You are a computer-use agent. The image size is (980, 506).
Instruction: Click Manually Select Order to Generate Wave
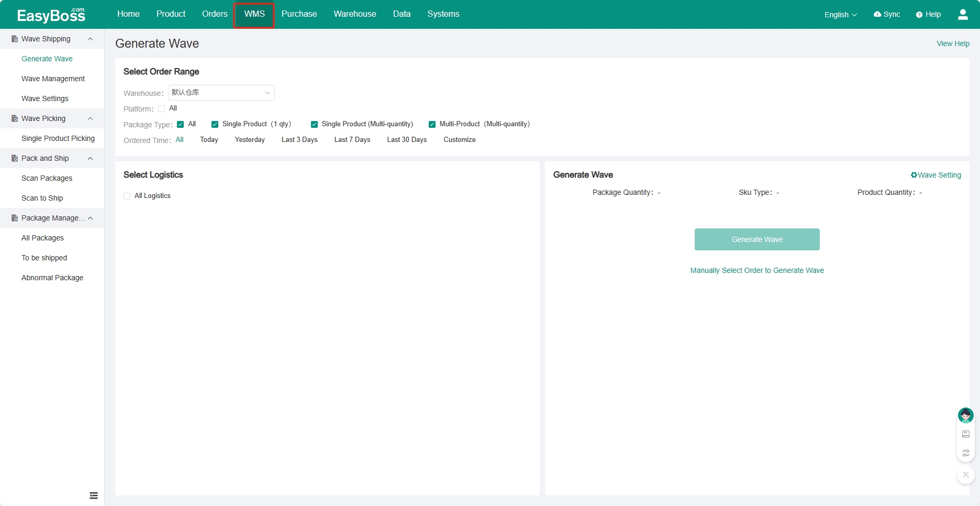tap(756, 270)
